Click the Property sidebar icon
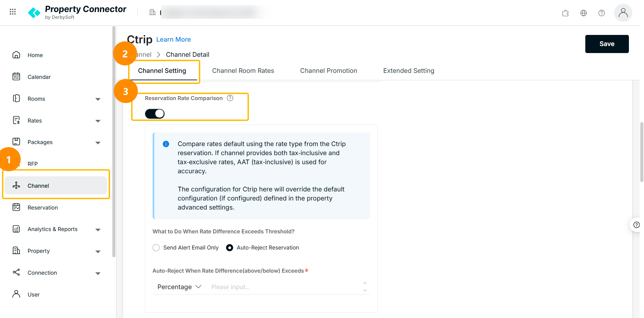The height and width of the screenshot is (318, 644). 16,251
